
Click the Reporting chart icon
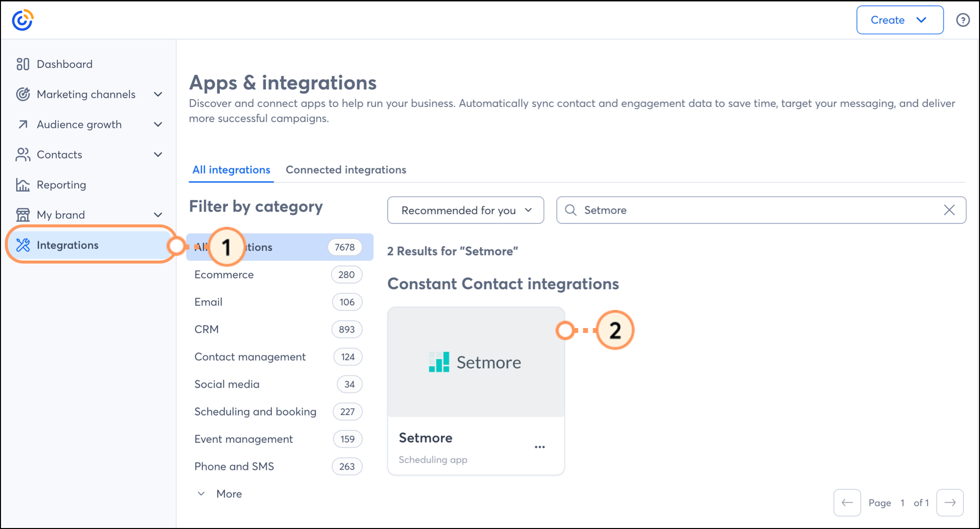click(22, 185)
